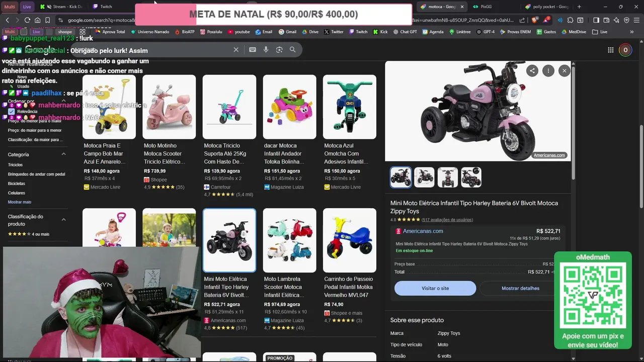Open the on-screen keyboard in search box
644x362 pixels.
click(253, 50)
